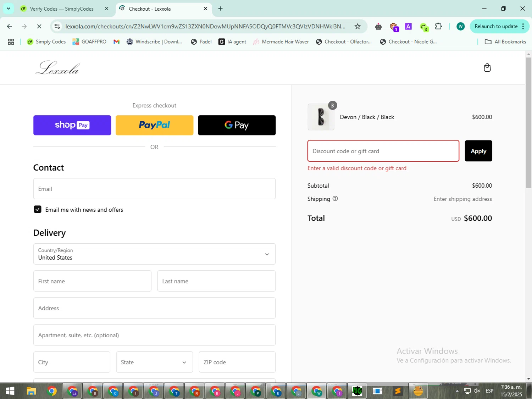Image resolution: width=532 pixels, height=399 pixels.
Task: Open a new browser tab
Action: [x=220, y=9]
